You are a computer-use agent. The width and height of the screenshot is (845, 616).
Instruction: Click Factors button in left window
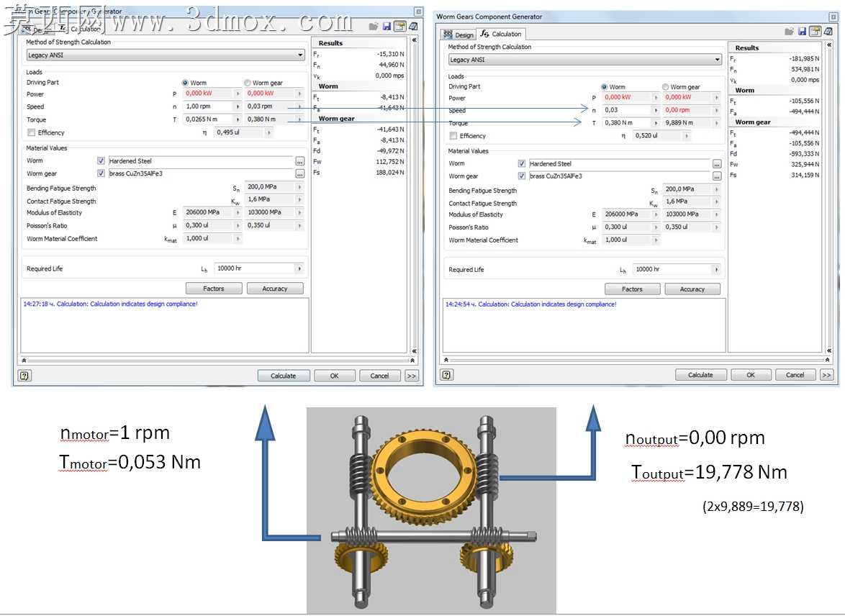[x=214, y=289]
